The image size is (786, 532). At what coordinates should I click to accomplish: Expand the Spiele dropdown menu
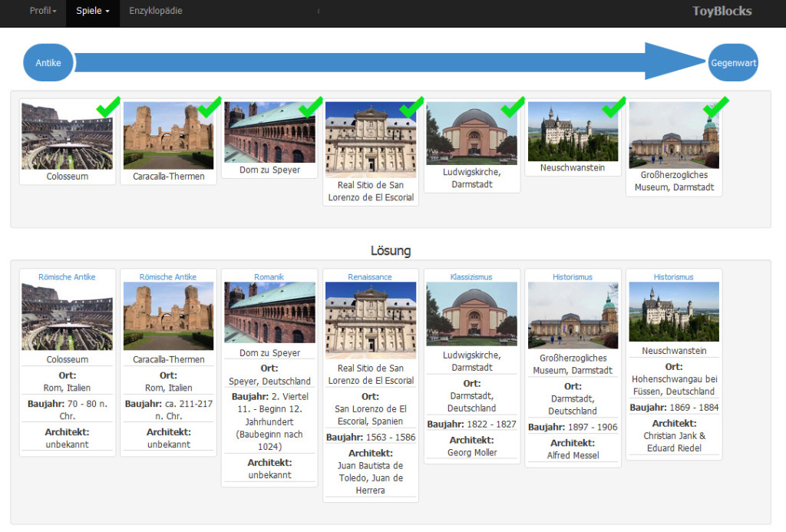[x=92, y=12]
